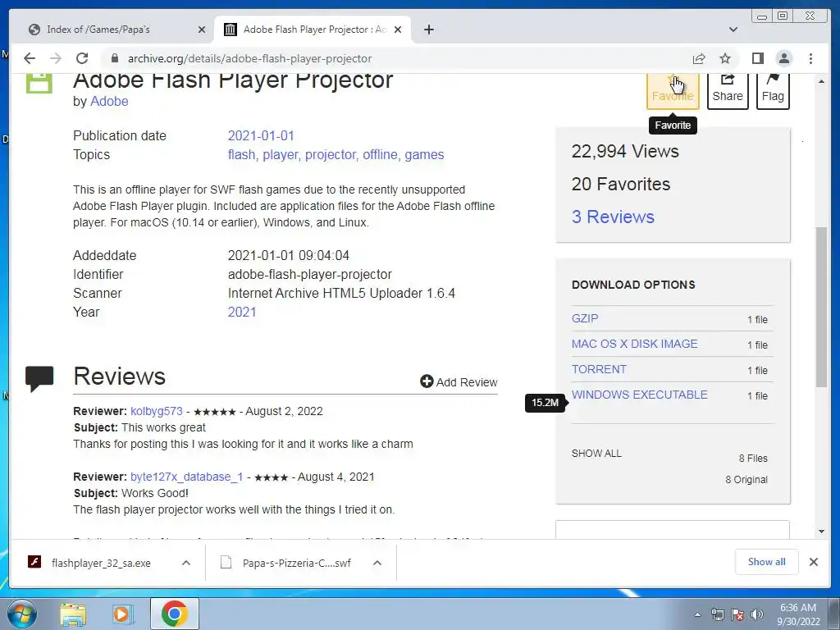Screen dimensions: 840x630
Task: Click the green floppy disk software icon
Action: [39, 84]
